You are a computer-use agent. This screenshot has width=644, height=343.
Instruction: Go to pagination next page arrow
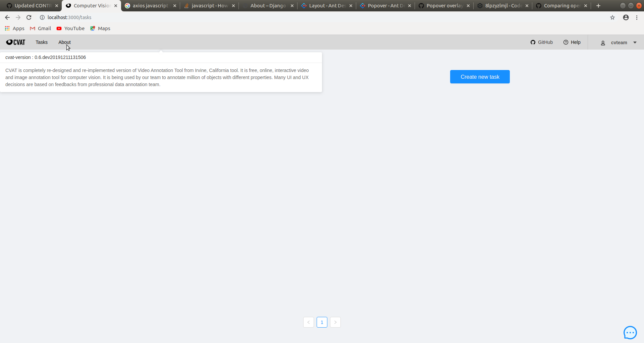tap(335, 322)
